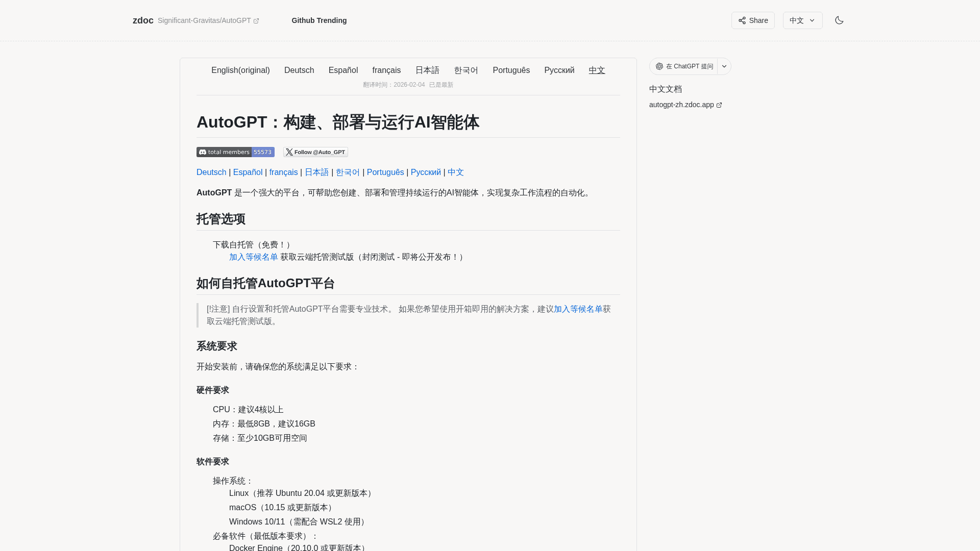Click the Discord total members badge

(x=235, y=152)
